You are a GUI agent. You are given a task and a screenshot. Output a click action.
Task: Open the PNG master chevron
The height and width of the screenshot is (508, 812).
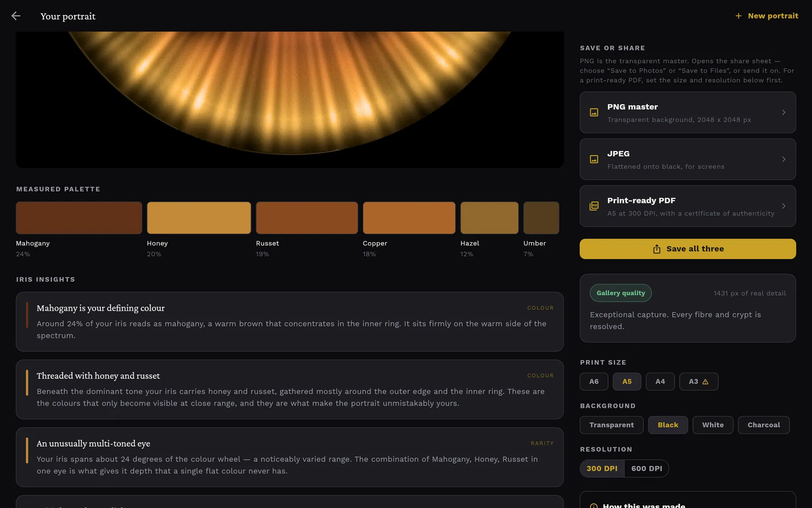point(784,113)
